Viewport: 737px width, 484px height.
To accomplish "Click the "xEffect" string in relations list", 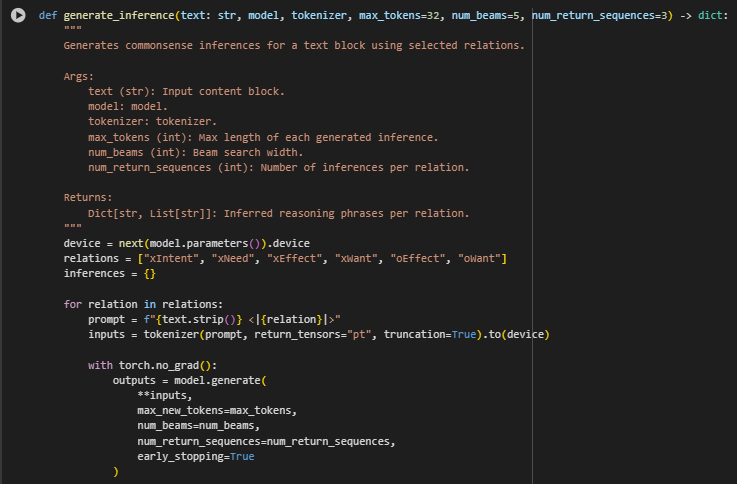I will click(x=294, y=258).
